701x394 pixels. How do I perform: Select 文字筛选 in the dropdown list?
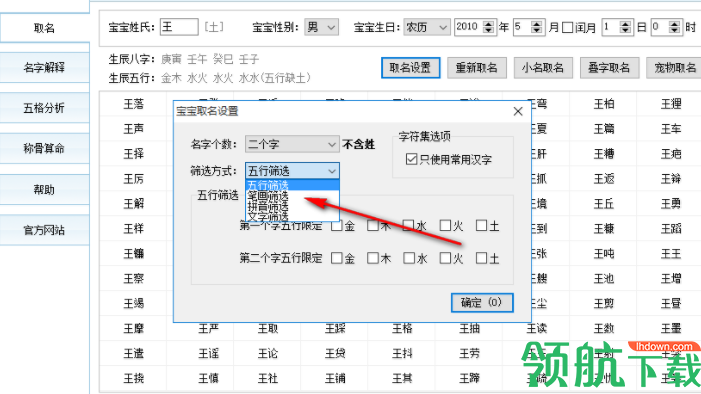pyautogui.click(x=292, y=216)
